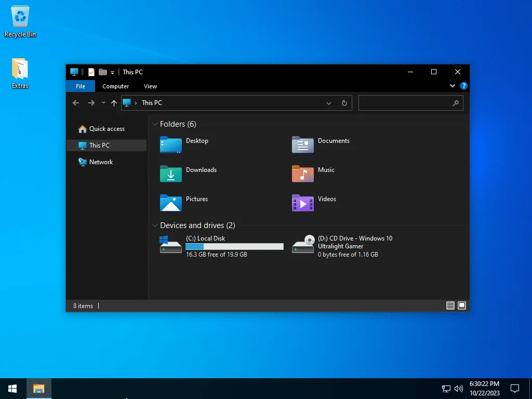Click the Folders (6) group header text

coord(178,124)
